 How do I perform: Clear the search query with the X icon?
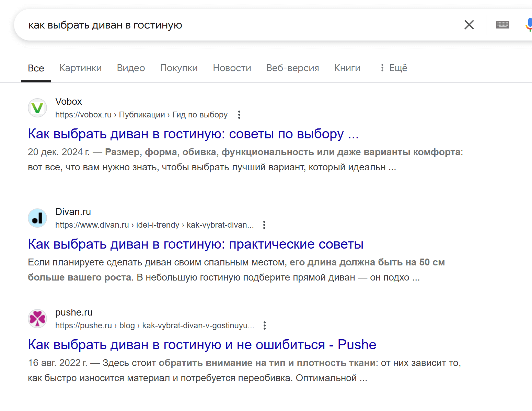point(469,25)
